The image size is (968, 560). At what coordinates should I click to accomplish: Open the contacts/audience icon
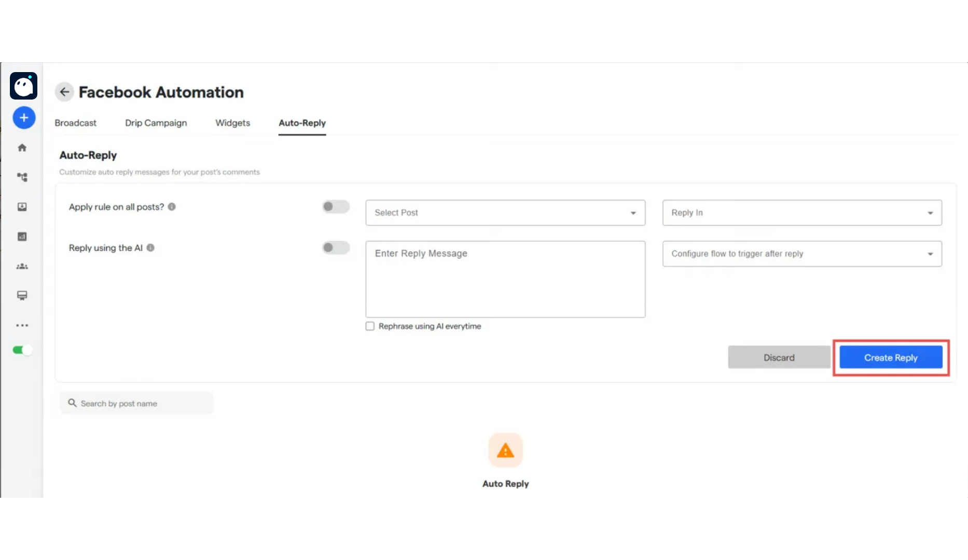[x=22, y=266]
